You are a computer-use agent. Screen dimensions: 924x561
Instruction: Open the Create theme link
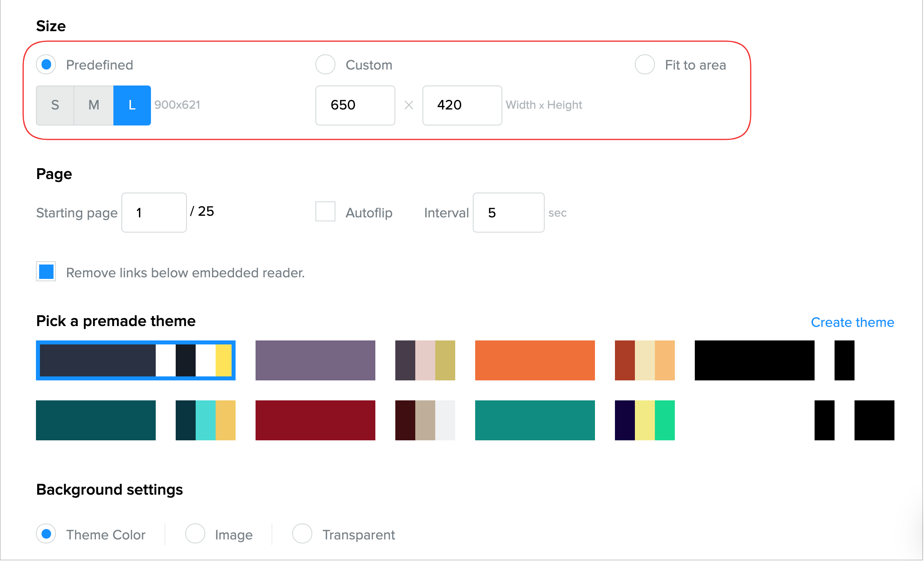click(853, 322)
